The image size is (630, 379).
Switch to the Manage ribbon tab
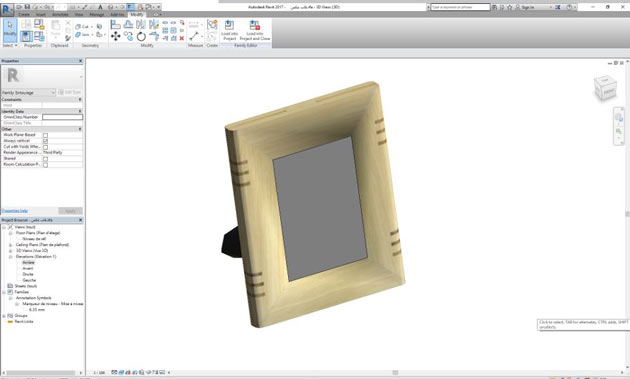pos(96,14)
